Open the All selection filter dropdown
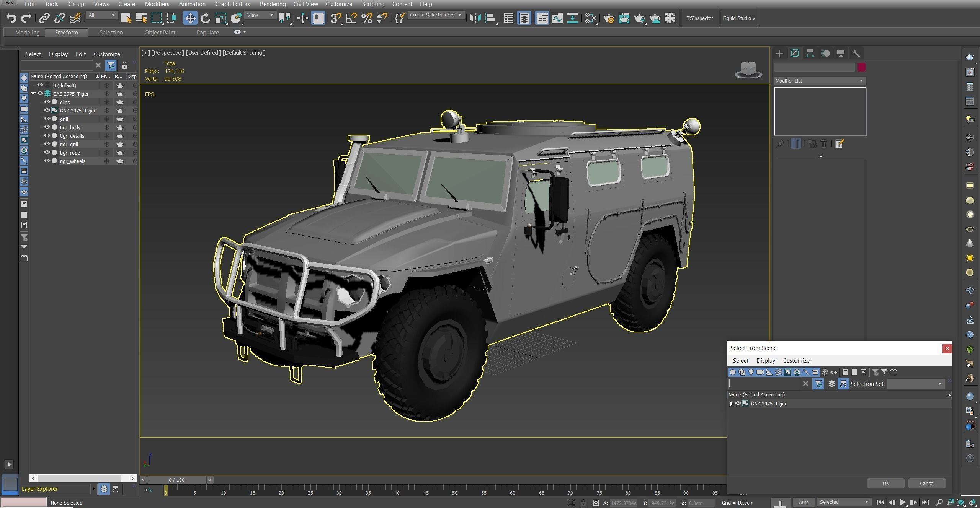This screenshot has height=508, width=980. pyautogui.click(x=101, y=15)
